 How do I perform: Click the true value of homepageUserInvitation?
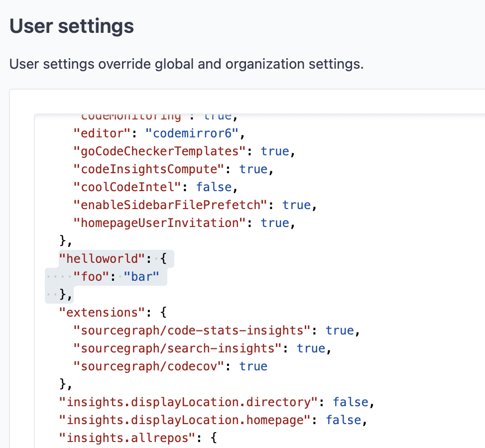pyautogui.click(x=275, y=223)
